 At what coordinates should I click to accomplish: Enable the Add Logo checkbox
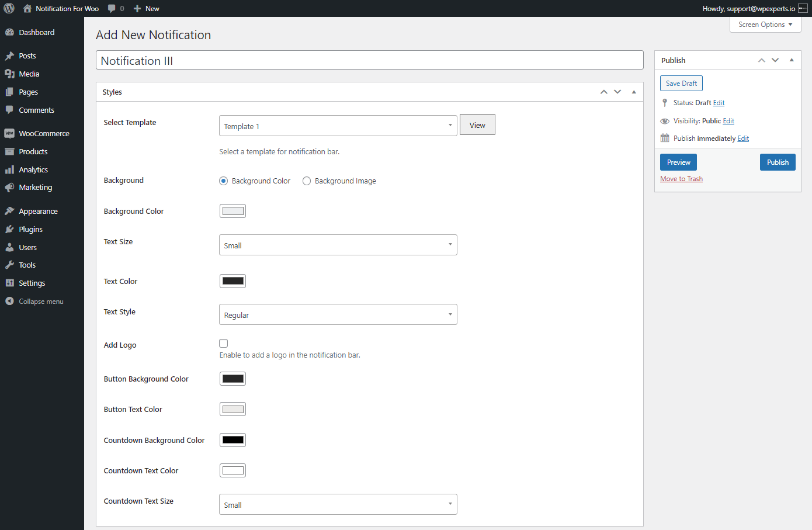click(224, 344)
